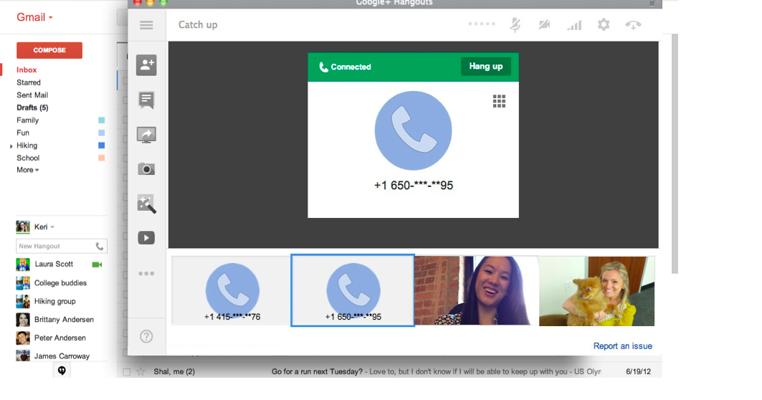The height and width of the screenshot is (400, 762).
Task: Click the help question mark icon
Action: (x=146, y=336)
